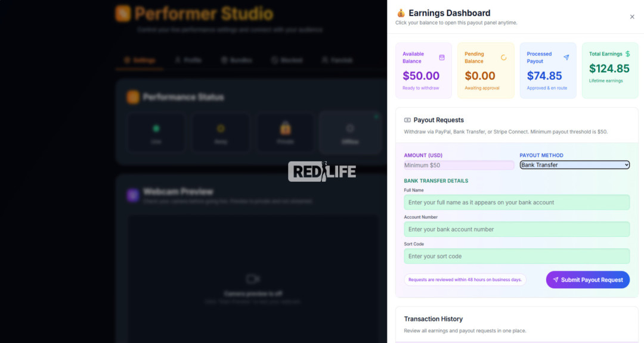Image resolution: width=644 pixels, height=343 pixels.
Task: Focus the Full Name field
Action: coord(516,202)
